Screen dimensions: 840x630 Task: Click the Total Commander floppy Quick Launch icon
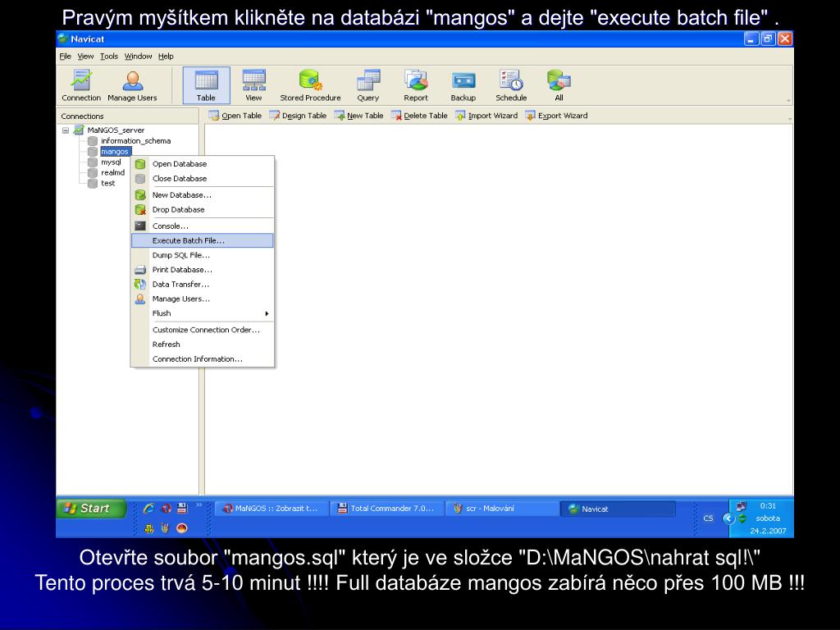click(x=182, y=508)
